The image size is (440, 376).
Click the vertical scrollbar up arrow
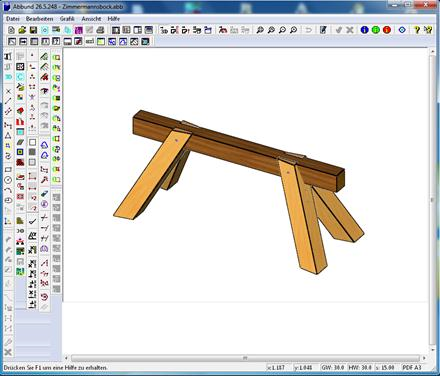[x=433, y=52]
